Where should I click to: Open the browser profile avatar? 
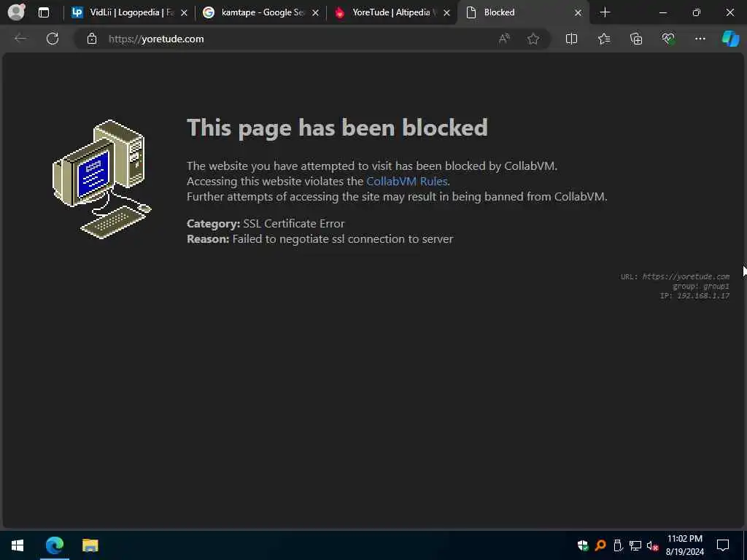pos(17,12)
